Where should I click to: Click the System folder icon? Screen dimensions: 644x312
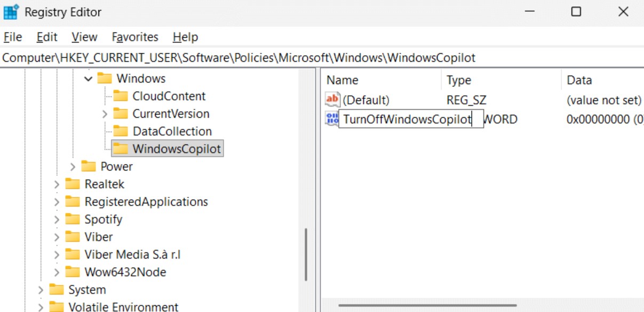coord(57,290)
